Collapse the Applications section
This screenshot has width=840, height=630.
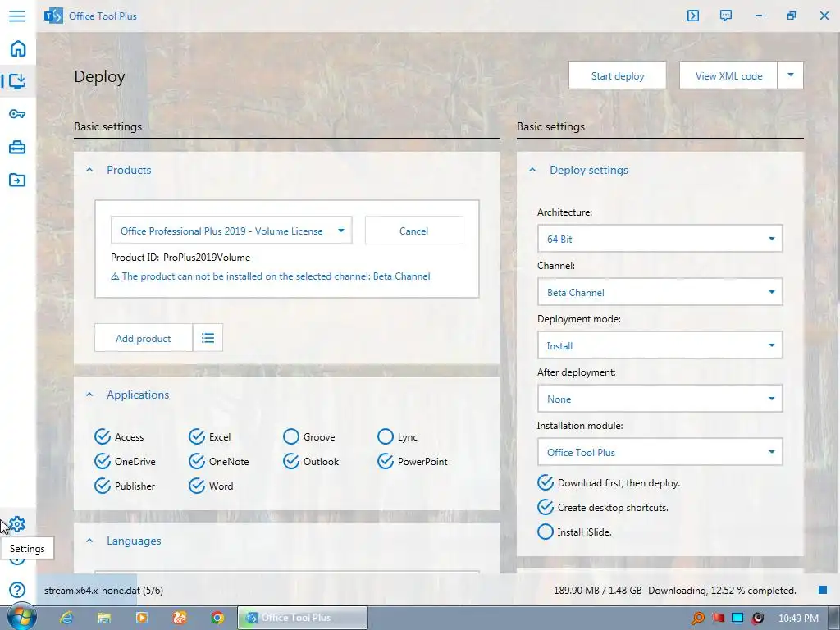(89, 395)
